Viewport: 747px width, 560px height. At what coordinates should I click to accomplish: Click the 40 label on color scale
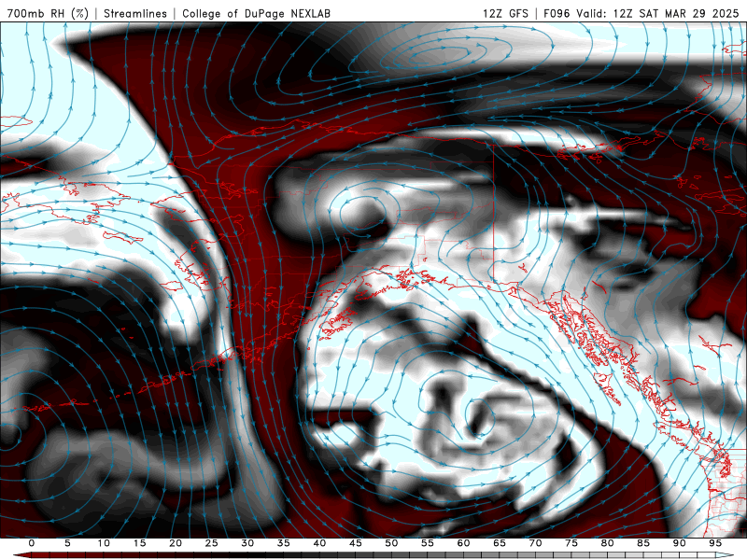[319, 543]
